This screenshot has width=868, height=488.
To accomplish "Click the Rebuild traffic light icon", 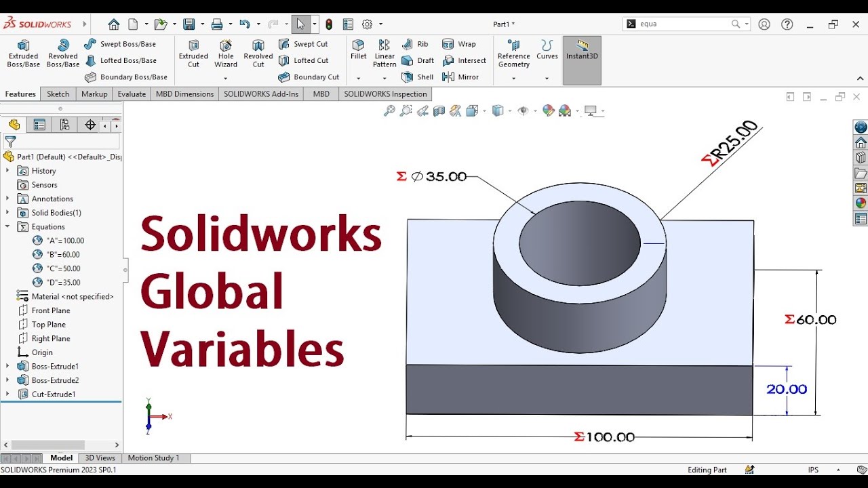I will click(329, 24).
